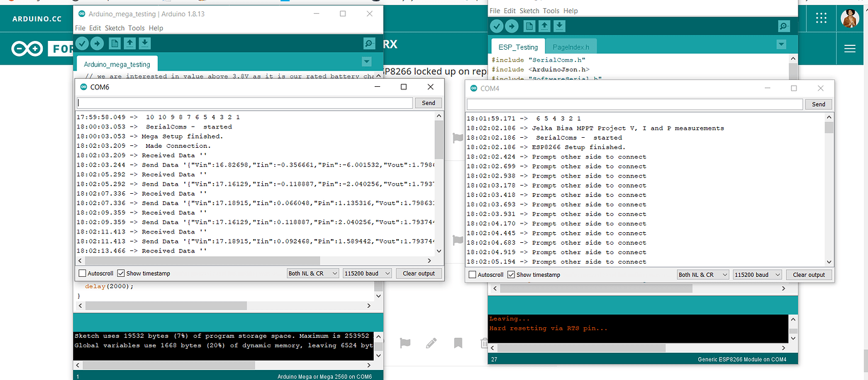This screenshot has height=380, width=868.
Task: Click the flag icon beside the pencil edit icon
Action: click(406, 344)
